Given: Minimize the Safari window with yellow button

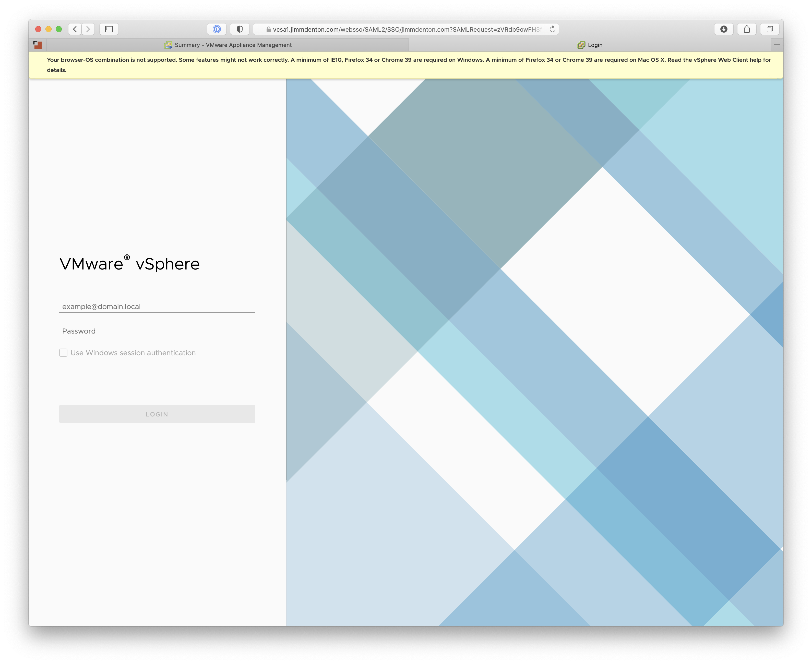Looking at the screenshot, I should click(49, 29).
